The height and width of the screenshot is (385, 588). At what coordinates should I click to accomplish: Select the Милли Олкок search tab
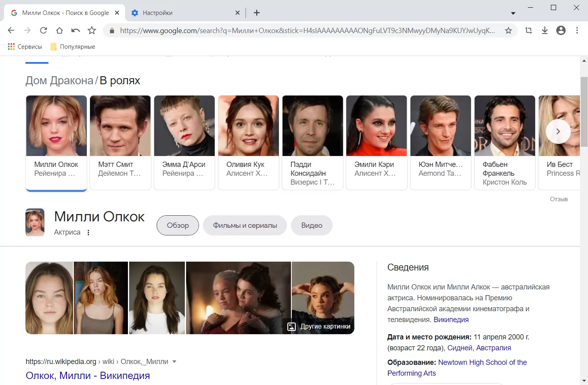coord(65,13)
